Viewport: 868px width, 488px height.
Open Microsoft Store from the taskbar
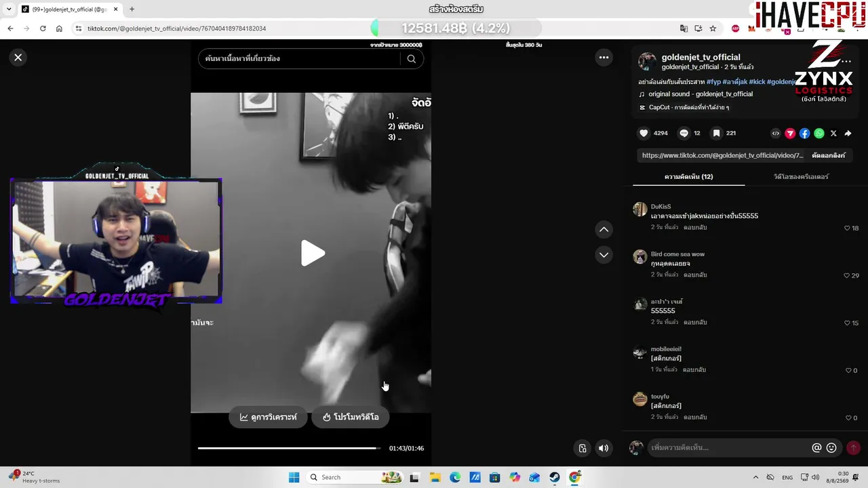coord(495,477)
